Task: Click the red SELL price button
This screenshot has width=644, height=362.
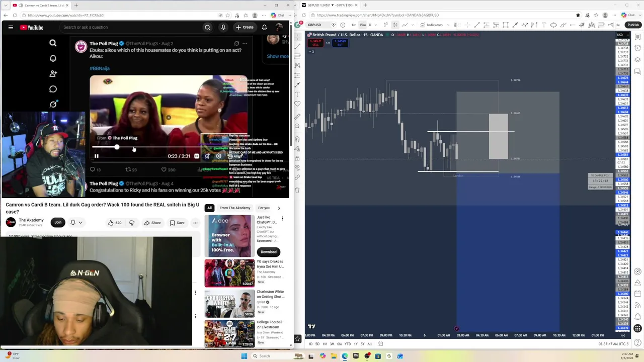Action: [315, 43]
